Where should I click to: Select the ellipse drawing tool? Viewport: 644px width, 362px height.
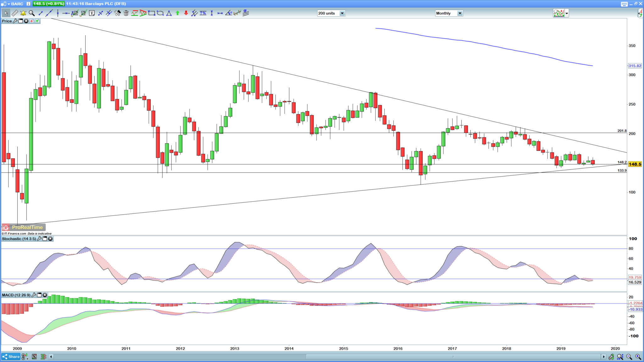160,13
